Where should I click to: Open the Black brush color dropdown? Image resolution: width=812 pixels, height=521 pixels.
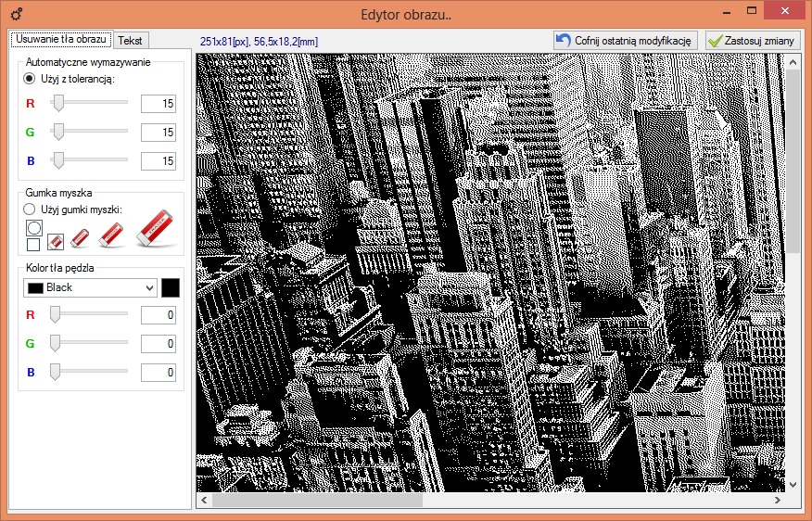[90, 288]
